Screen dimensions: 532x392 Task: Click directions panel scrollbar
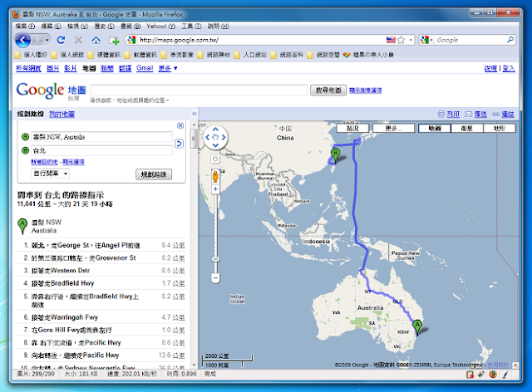coord(194,140)
